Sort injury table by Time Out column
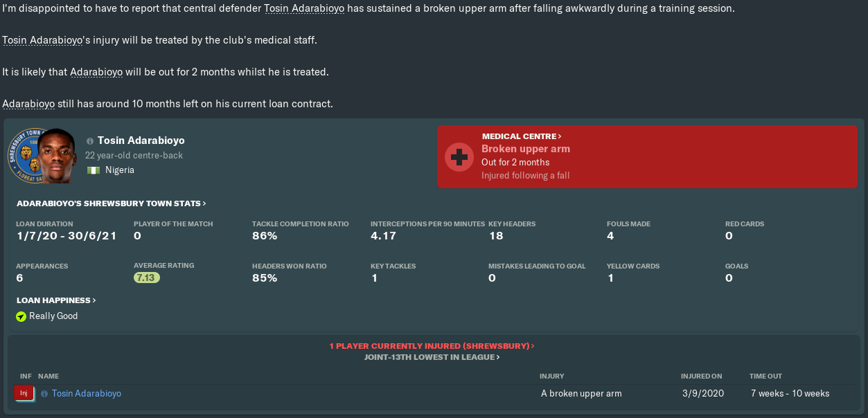Image resolution: width=868 pixels, height=418 pixels. tap(765, 376)
